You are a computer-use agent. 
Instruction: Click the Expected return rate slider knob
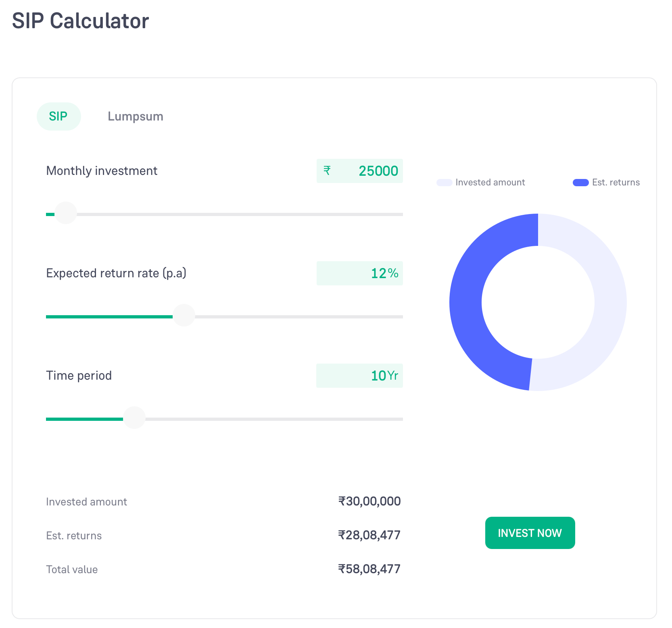coord(184,316)
